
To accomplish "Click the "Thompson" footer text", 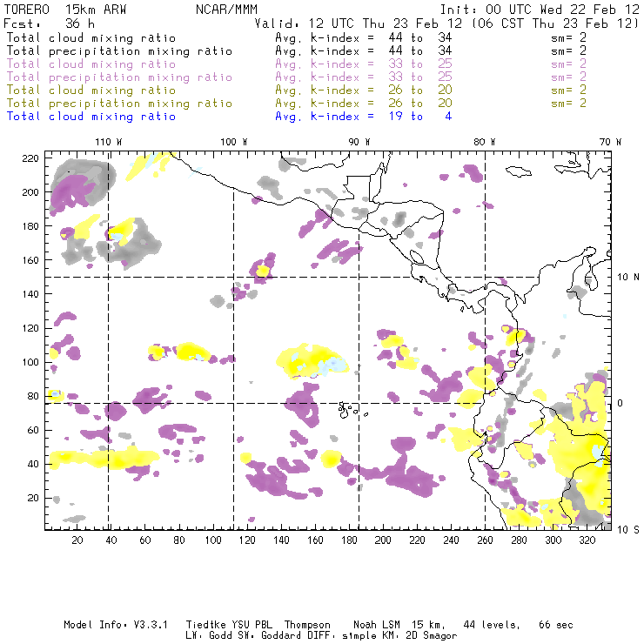I will [307, 625].
